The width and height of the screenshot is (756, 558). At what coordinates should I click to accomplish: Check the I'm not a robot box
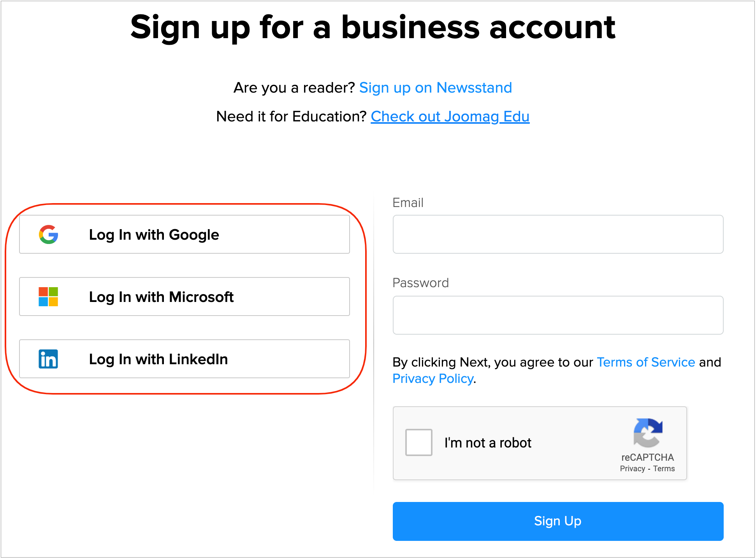coord(418,442)
